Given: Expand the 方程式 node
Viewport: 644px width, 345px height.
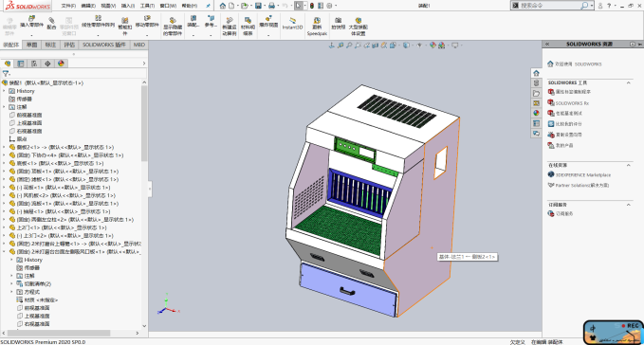Looking at the screenshot, I should tap(11, 292).
